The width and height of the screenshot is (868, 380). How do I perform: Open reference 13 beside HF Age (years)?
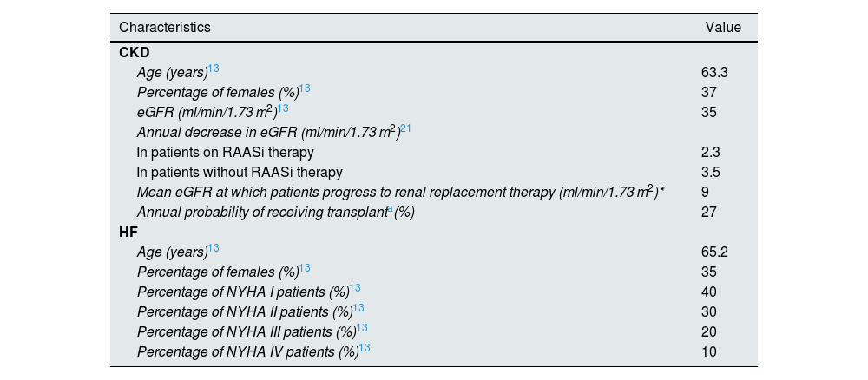(214, 249)
